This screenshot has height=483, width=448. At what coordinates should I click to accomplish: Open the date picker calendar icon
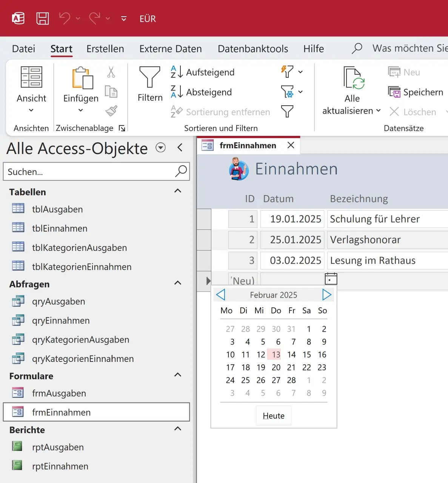coord(331,279)
